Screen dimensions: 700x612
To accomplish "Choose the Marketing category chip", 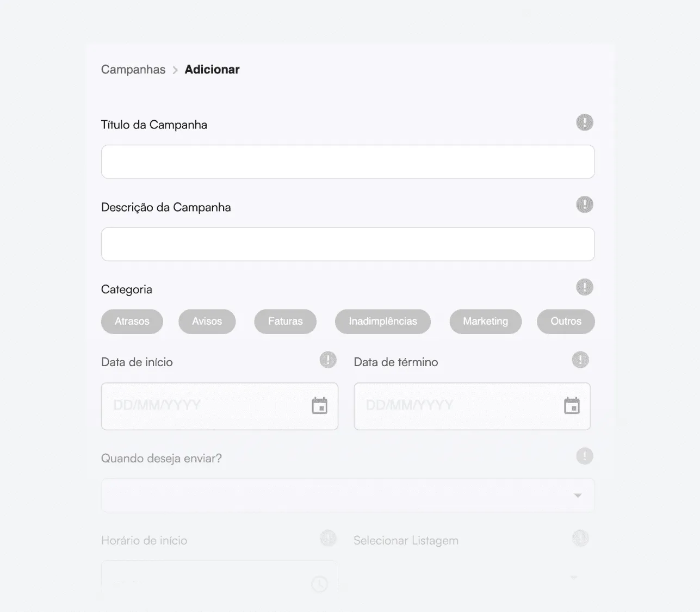I will click(486, 322).
